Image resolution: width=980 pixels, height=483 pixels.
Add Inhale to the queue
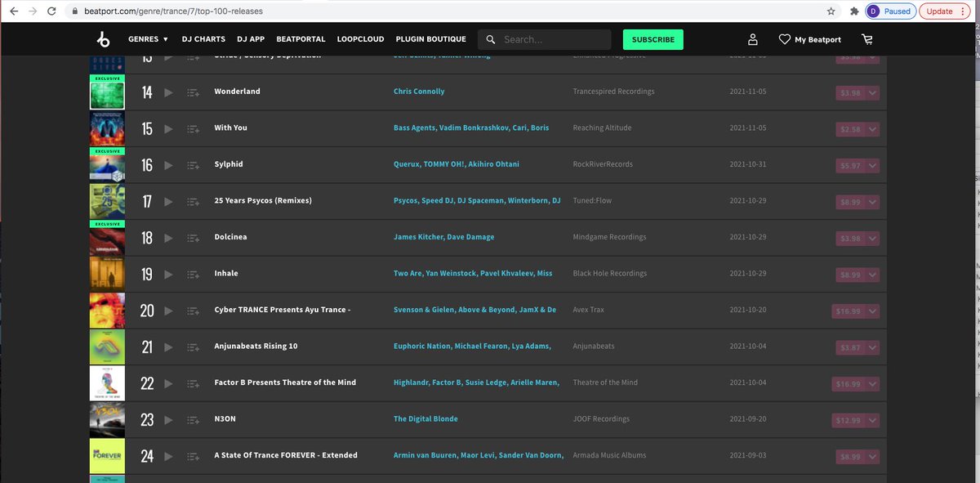click(193, 275)
